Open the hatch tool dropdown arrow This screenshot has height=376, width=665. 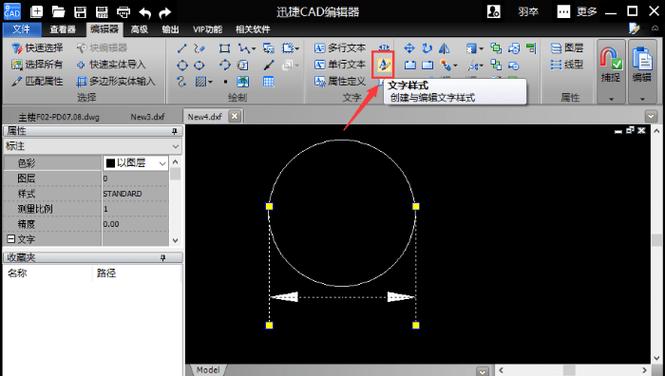click(210, 82)
